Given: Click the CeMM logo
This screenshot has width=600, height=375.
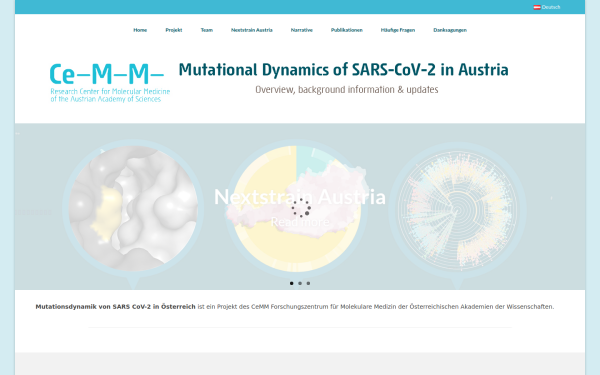Looking at the screenshot, I should pos(110,83).
